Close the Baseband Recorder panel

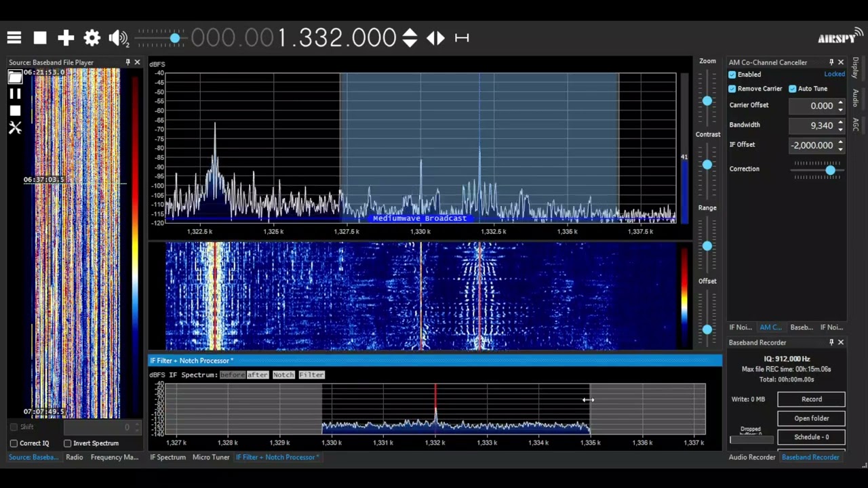pos(841,342)
